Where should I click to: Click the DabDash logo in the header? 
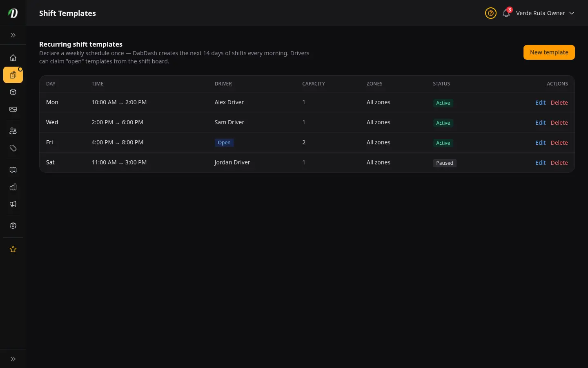(x=13, y=13)
